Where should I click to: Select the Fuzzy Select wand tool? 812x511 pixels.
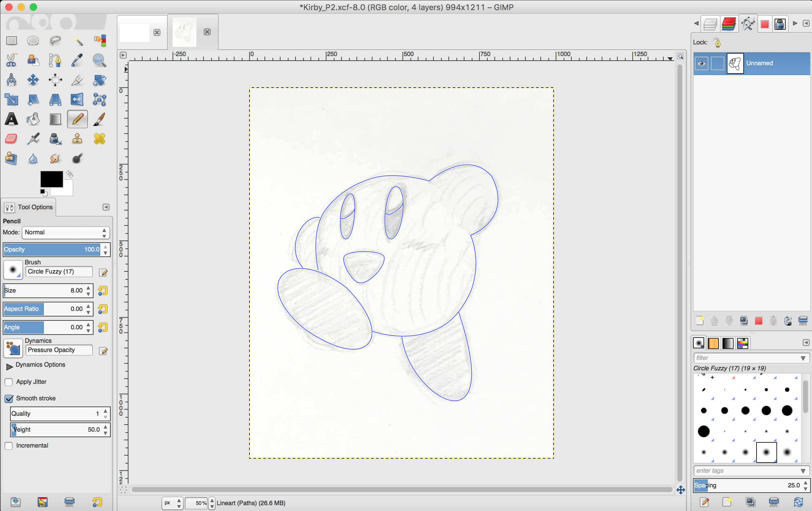point(78,41)
